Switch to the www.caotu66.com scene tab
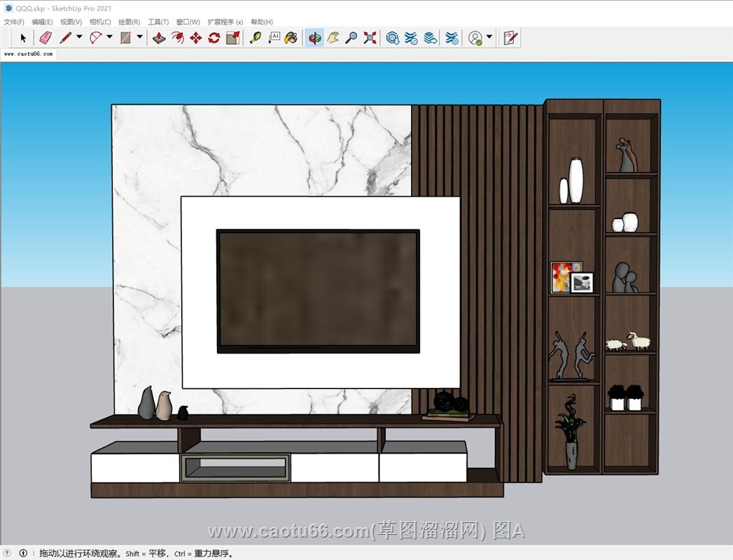The width and height of the screenshot is (733, 560). pyautogui.click(x=28, y=53)
